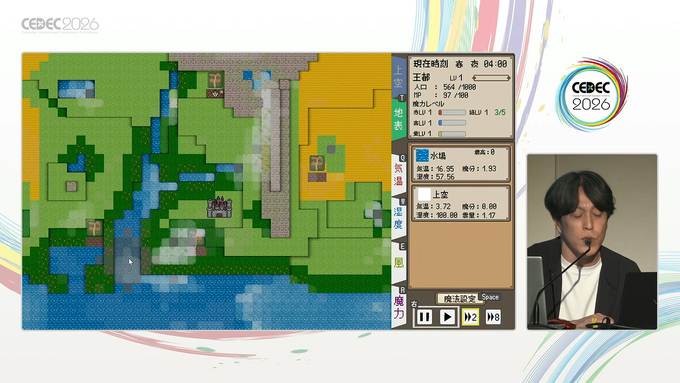
Task: Click the yellow magic level bar
Action: (x=451, y=134)
